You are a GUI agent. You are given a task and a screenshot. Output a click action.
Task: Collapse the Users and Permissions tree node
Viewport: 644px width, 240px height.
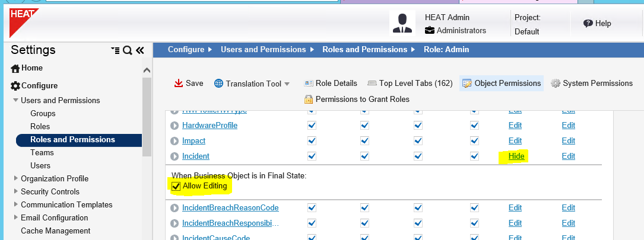tap(16, 101)
